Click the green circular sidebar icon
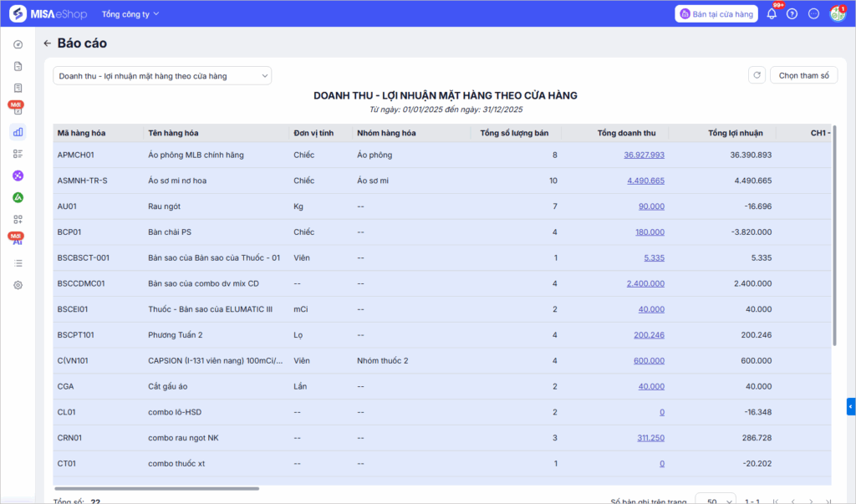The width and height of the screenshot is (856, 504). click(x=18, y=197)
